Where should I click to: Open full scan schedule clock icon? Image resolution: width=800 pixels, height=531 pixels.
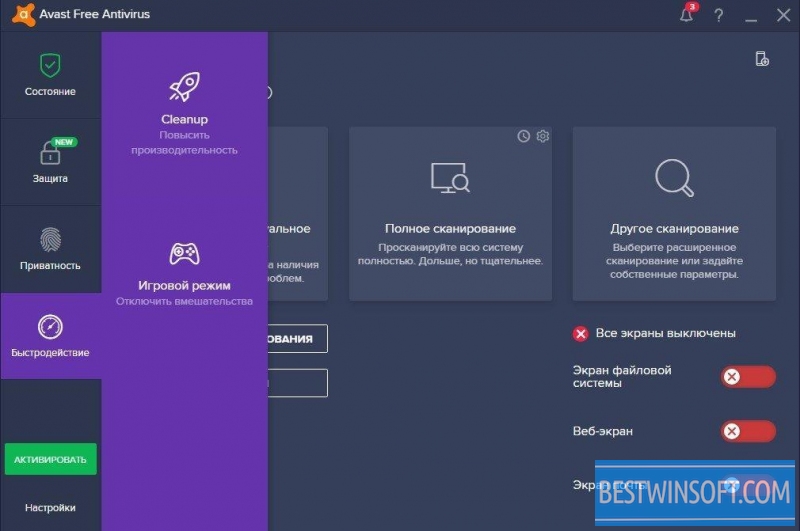[523, 136]
